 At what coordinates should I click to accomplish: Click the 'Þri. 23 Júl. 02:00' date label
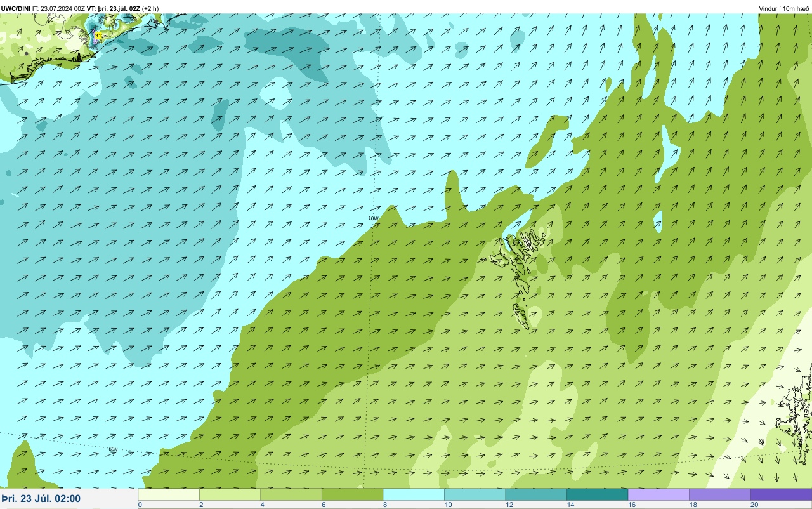(x=41, y=499)
